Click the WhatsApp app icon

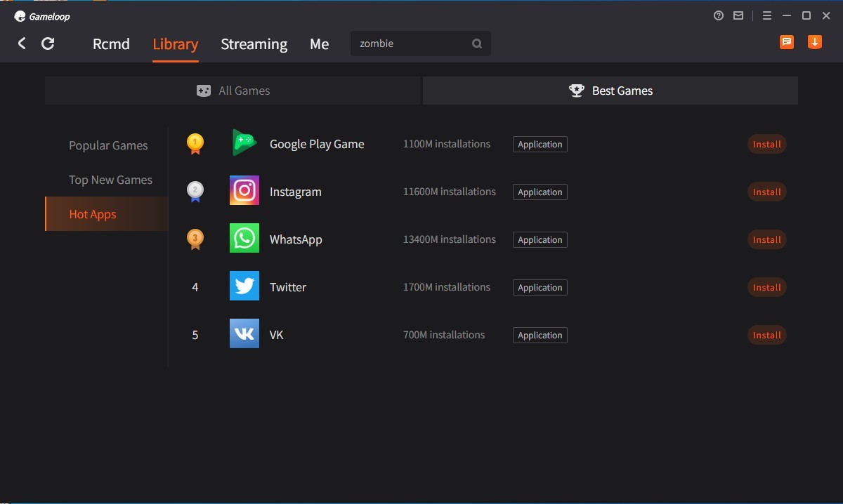tap(244, 239)
